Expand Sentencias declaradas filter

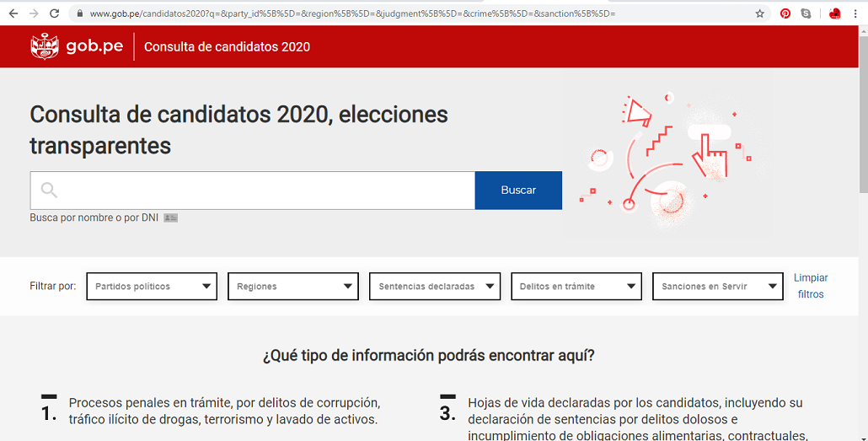click(x=435, y=287)
